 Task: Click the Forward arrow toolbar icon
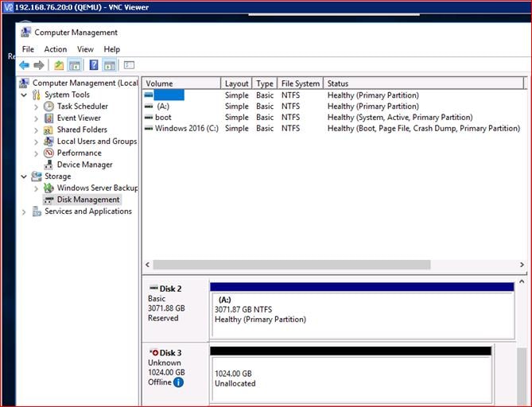(39, 64)
